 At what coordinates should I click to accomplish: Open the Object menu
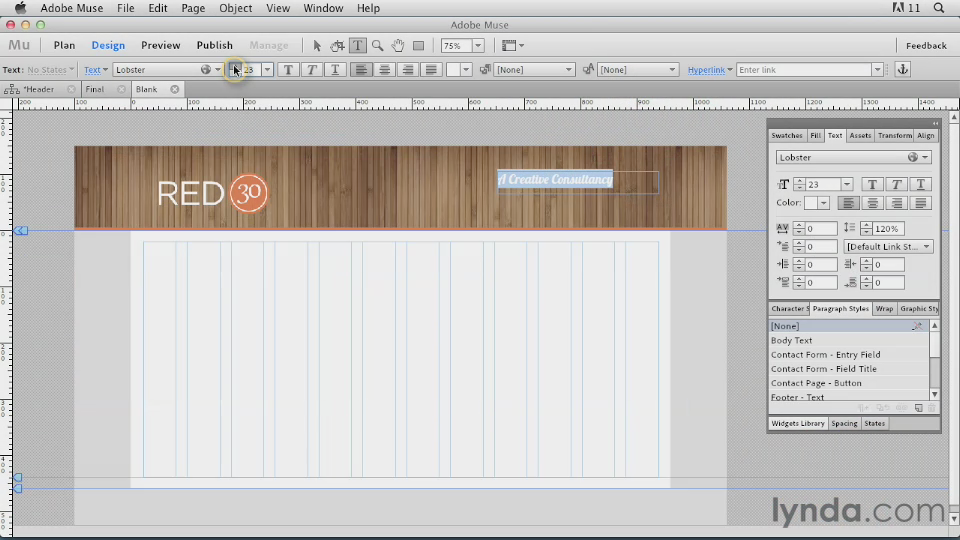236,8
